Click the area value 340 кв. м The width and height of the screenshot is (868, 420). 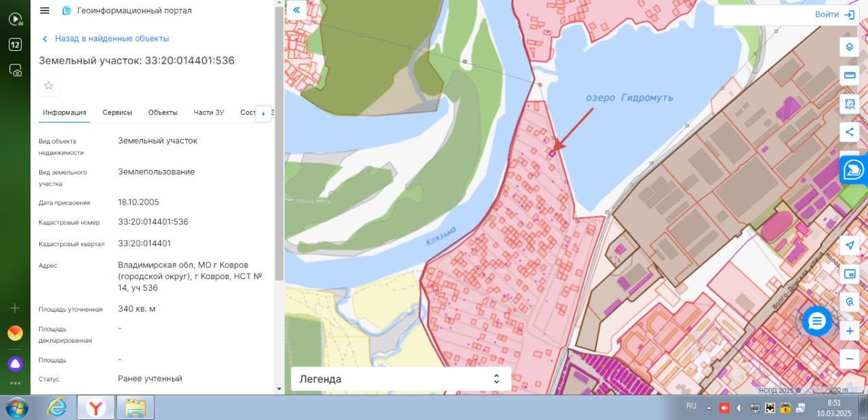pyautogui.click(x=137, y=309)
